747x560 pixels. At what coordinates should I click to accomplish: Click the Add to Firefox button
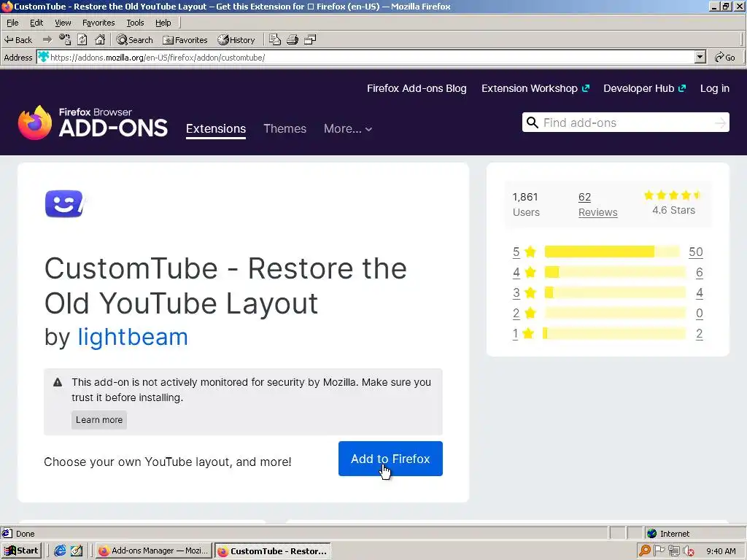tap(391, 459)
